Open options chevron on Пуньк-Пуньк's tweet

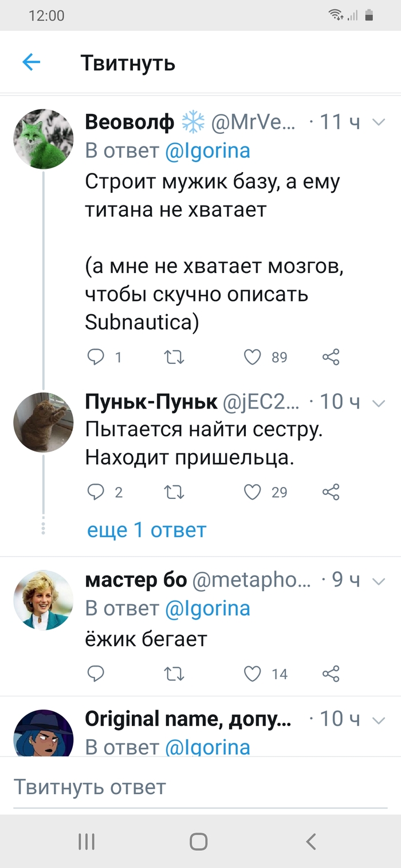coord(379,403)
